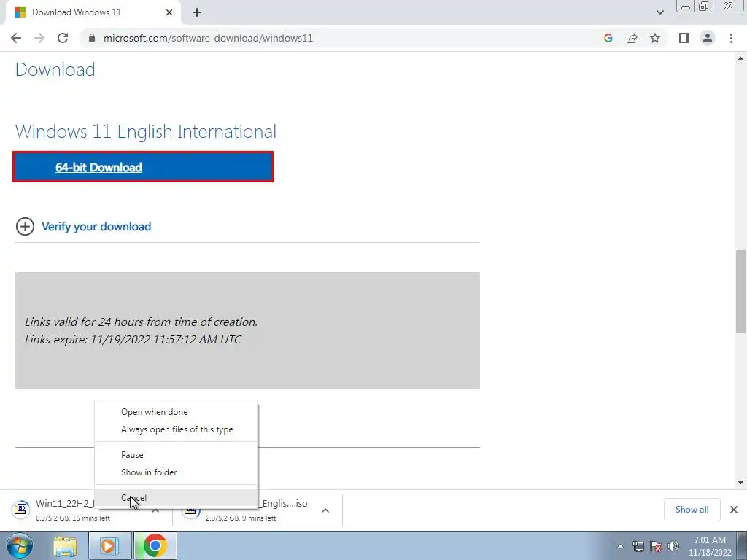Click 2.0/5.2 GB download progress text
Screen dimensions: 747x560
(x=241, y=518)
